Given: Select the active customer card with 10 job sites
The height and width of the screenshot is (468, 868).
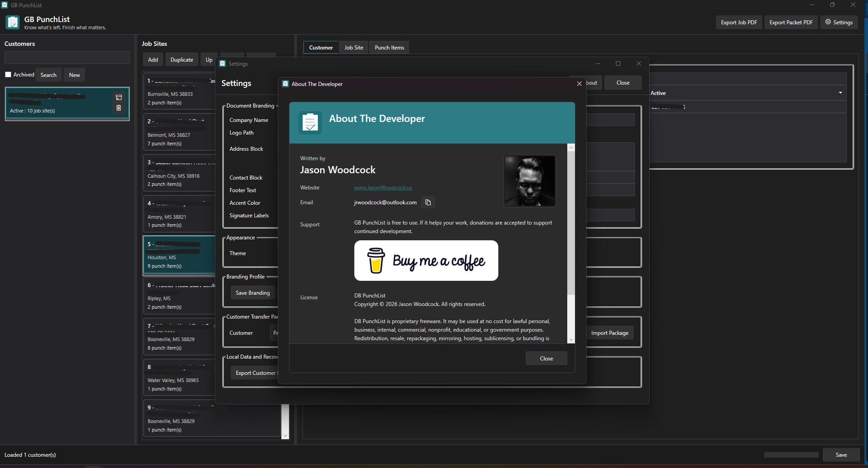Looking at the screenshot, I should (67, 103).
